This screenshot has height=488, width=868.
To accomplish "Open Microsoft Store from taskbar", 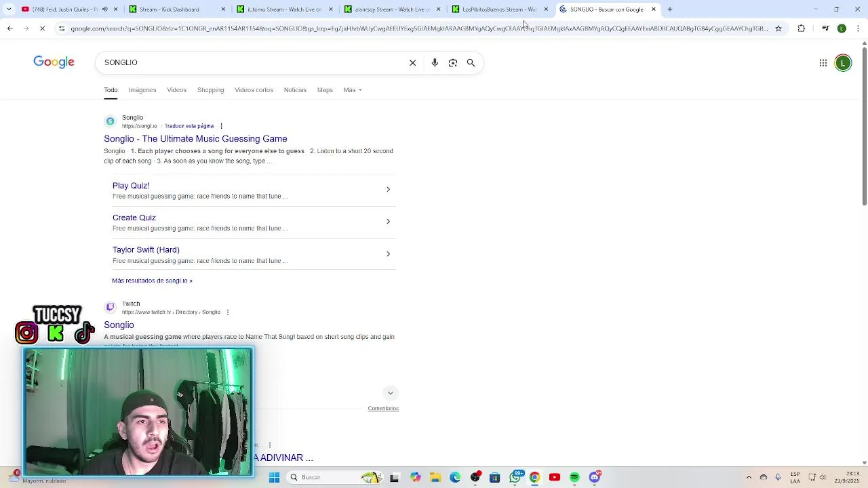I will [494, 478].
